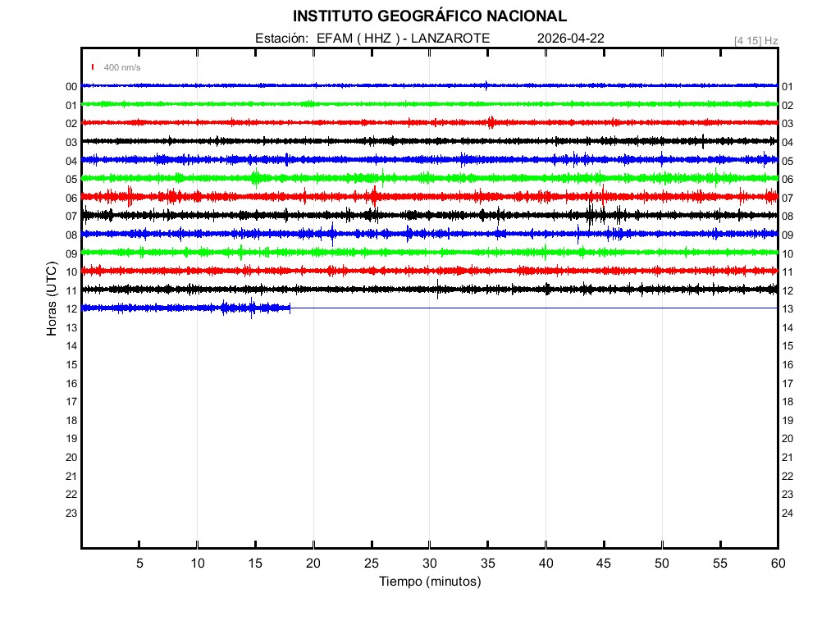Click the 2026-04-22 date text
The image size is (840, 630).
pyautogui.click(x=571, y=39)
